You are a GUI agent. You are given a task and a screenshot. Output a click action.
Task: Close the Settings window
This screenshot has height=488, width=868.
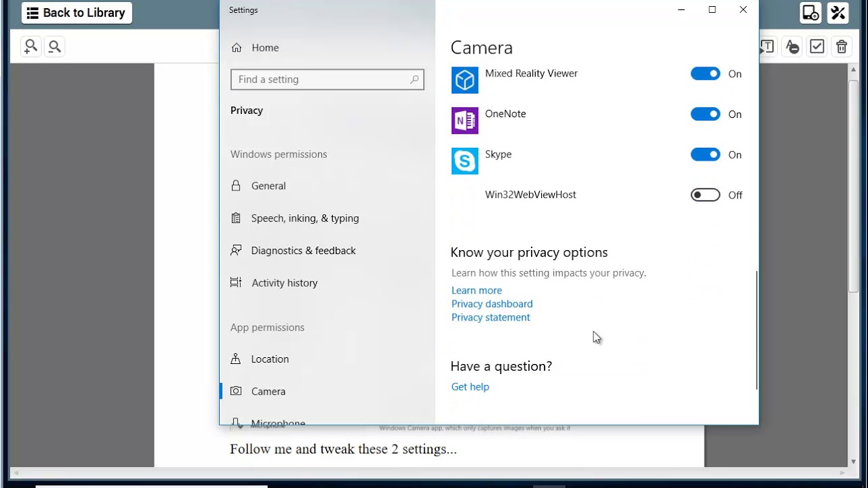pyautogui.click(x=743, y=9)
